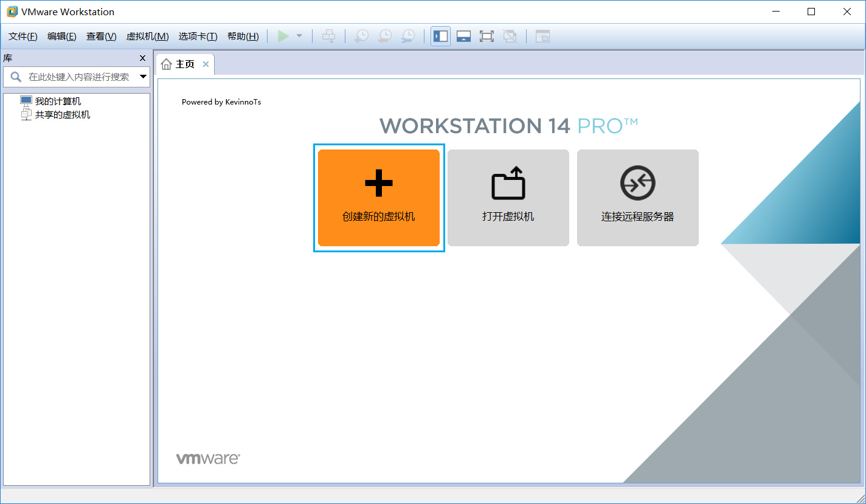Open the 查看(V) menu
The width and height of the screenshot is (866, 504).
pos(101,36)
